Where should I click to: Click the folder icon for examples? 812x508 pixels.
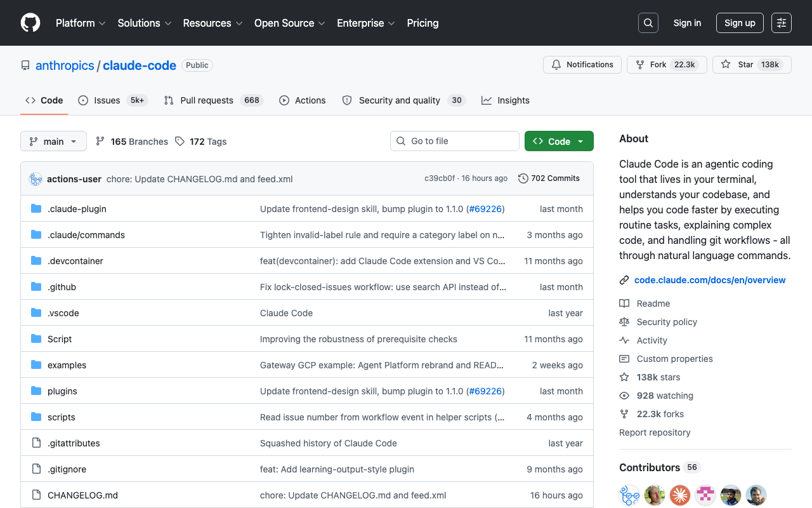36,365
